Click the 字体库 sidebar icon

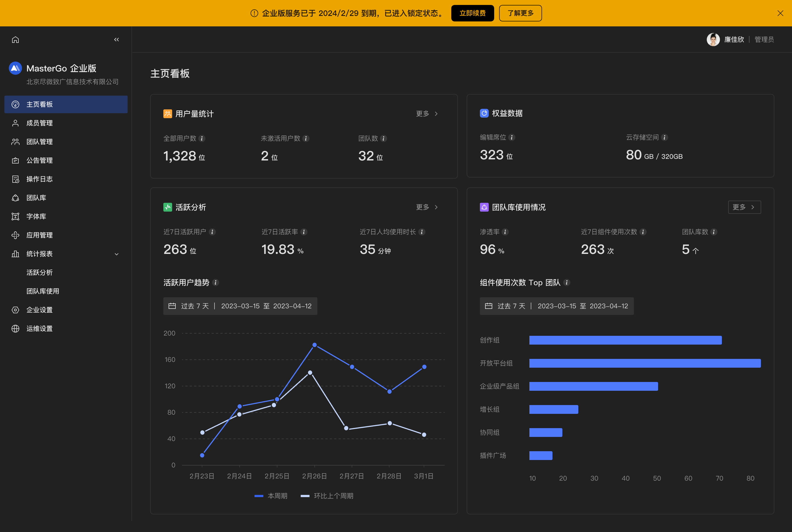click(x=15, y=217)
